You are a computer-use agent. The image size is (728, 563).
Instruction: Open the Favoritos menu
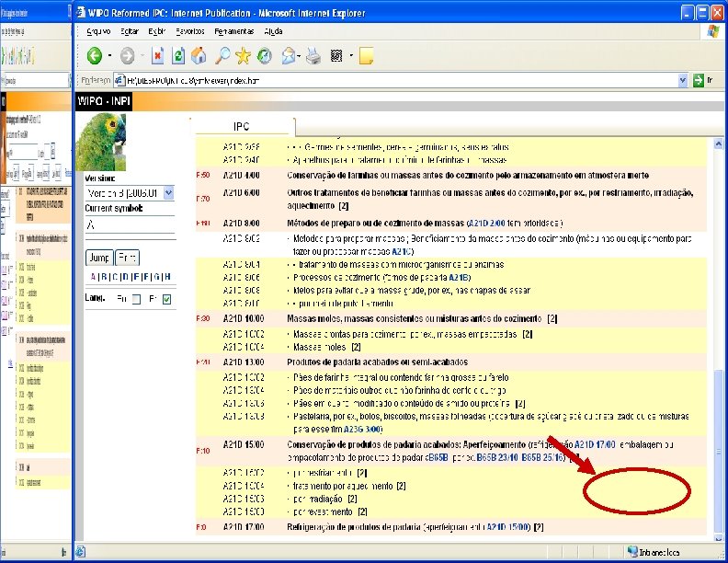[x=190, y=31]
